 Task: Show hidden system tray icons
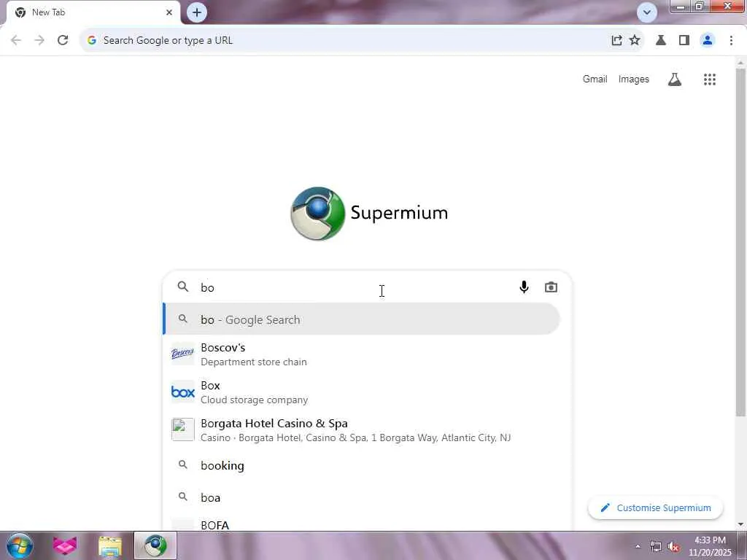(x=638, y=547)
